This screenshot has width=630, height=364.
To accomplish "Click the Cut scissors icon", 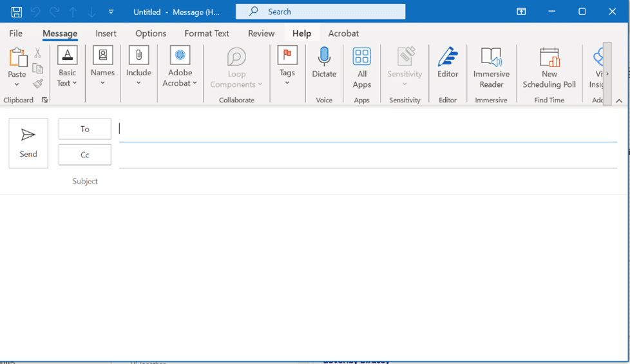I will (38, 53).
